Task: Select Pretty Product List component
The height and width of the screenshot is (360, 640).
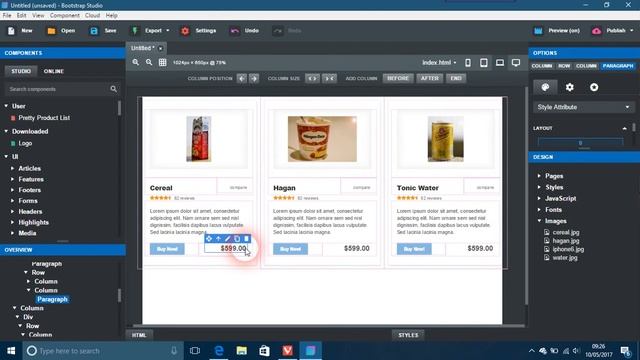Action: click(x=44, y=118)
